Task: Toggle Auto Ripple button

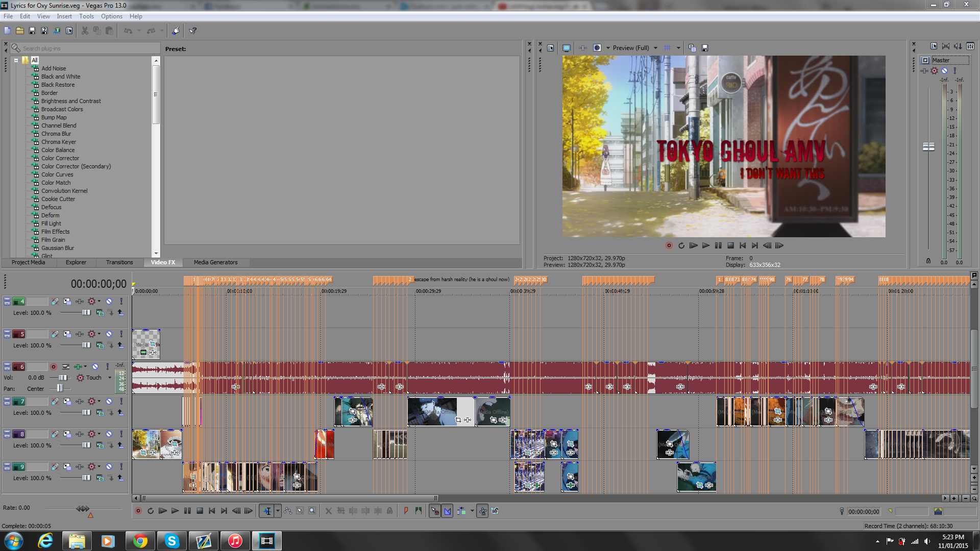Action: 461,511
